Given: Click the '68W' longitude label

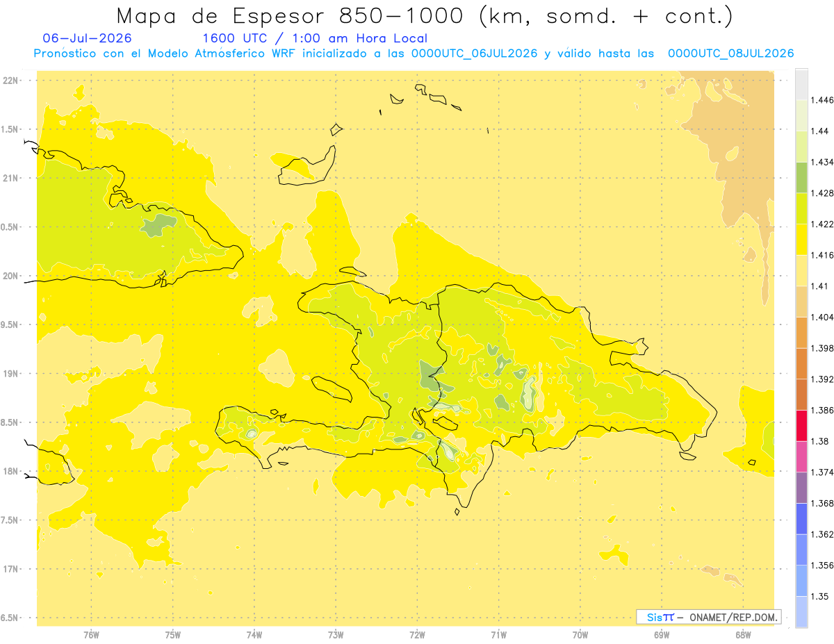Looking at the screenshot, I should click(743, 634).
